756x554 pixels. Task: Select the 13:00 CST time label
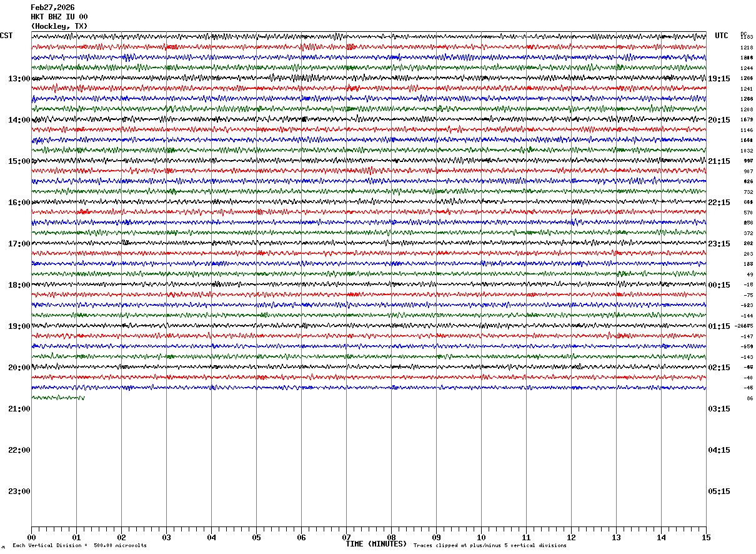point(19,79)
